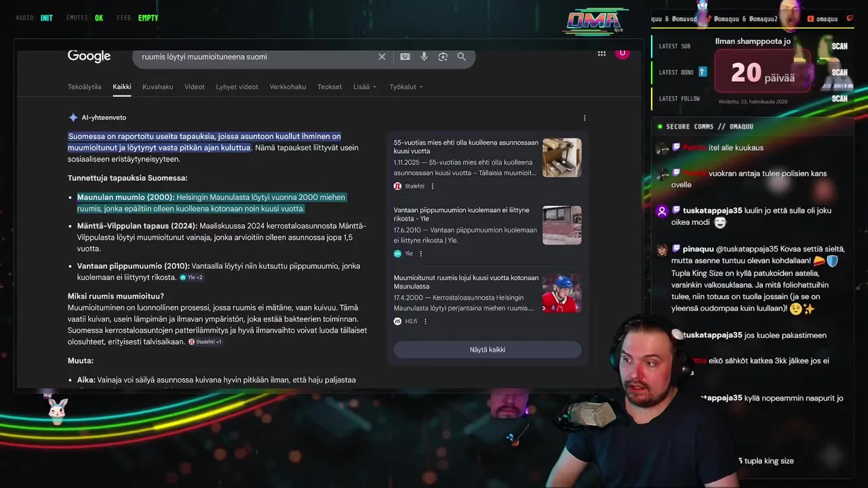
Task: Open three-dot menu next to Iltalehti source
Action: pos(433,186)
